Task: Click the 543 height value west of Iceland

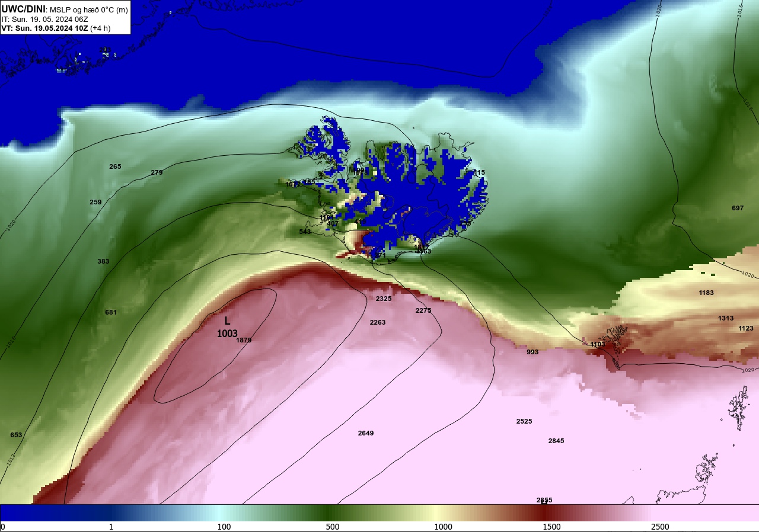Action: pos(305,232)
